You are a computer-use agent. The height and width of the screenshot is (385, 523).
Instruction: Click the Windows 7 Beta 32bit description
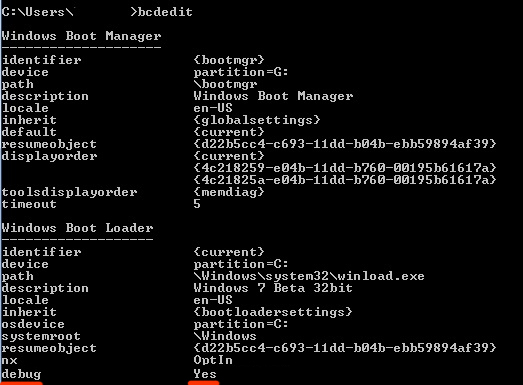tap(273, 288)
